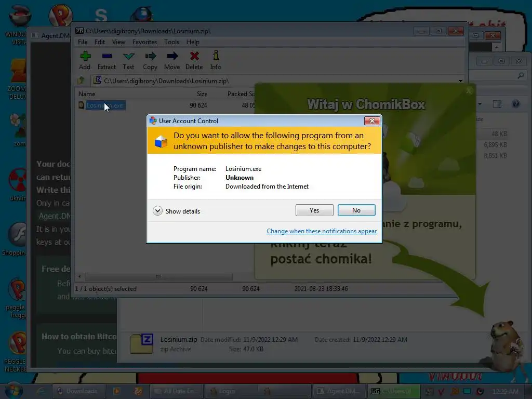Viewport: 532px width, 399px height.
Task: Click Yes in the User Account Control dialog
Action: point(314,210)
